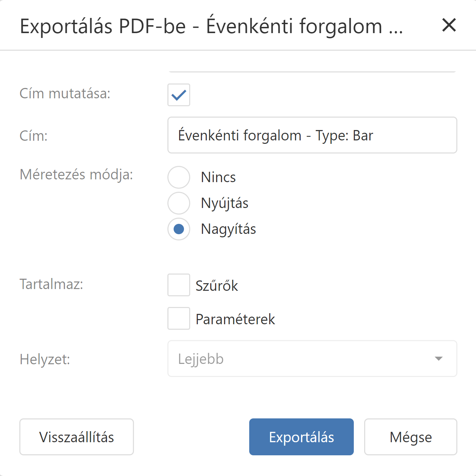Enable the Szűrők checkbox
Viewport: 476px width, 476px height.
coord(179,285)
